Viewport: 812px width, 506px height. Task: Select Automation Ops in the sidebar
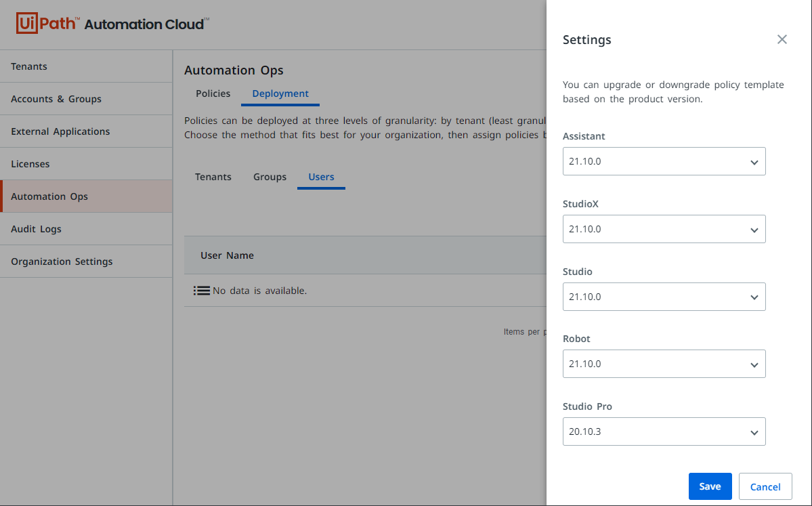coord(86,196)
